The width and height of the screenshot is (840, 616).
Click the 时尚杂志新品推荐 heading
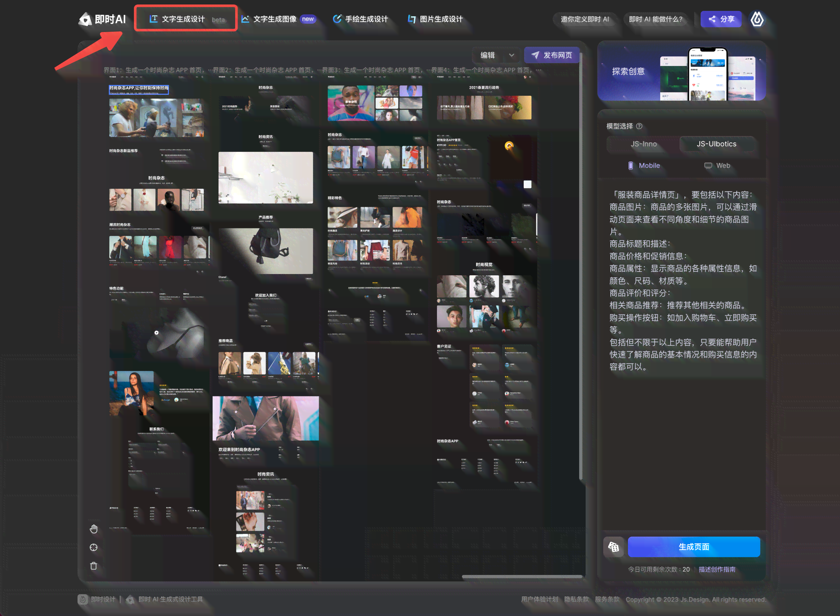point(123,151)
